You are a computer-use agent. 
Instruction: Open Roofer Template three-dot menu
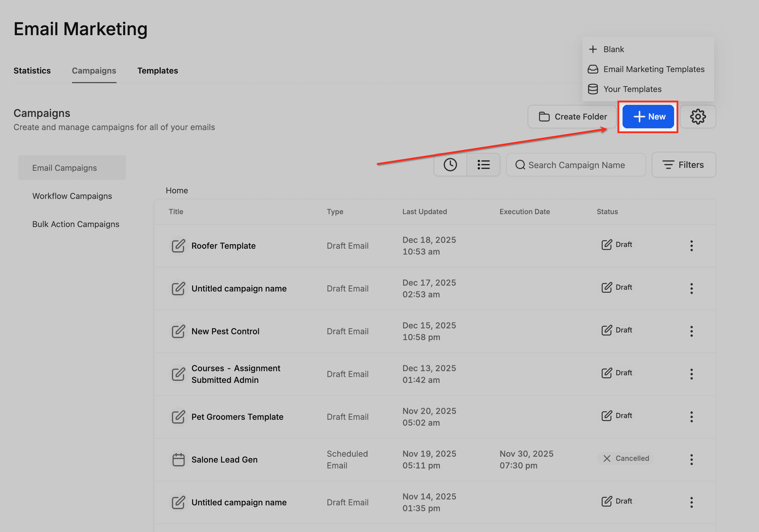(691, 246)
